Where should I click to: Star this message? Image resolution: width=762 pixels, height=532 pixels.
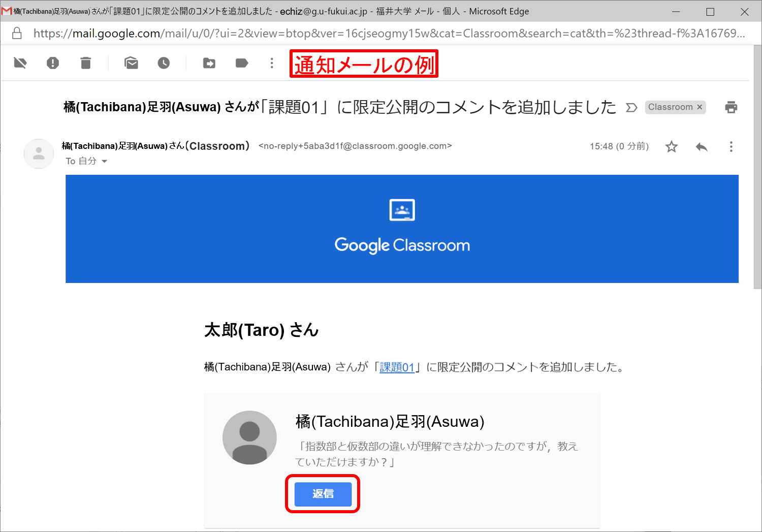tap(672, 147)
